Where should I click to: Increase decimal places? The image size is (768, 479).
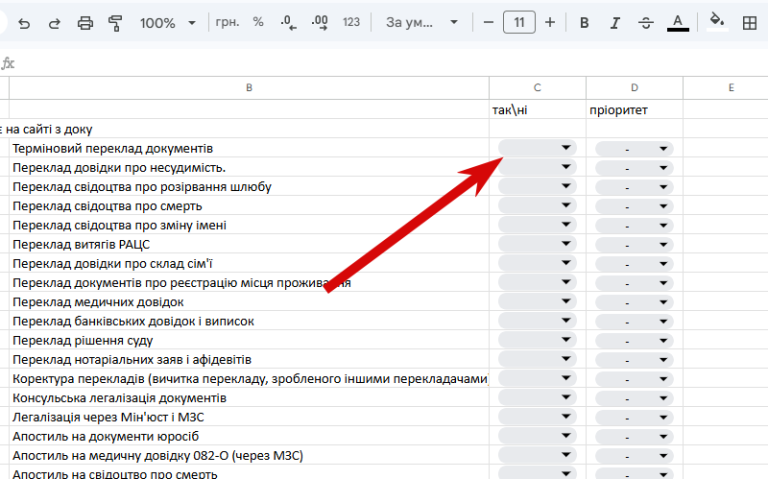319,22
